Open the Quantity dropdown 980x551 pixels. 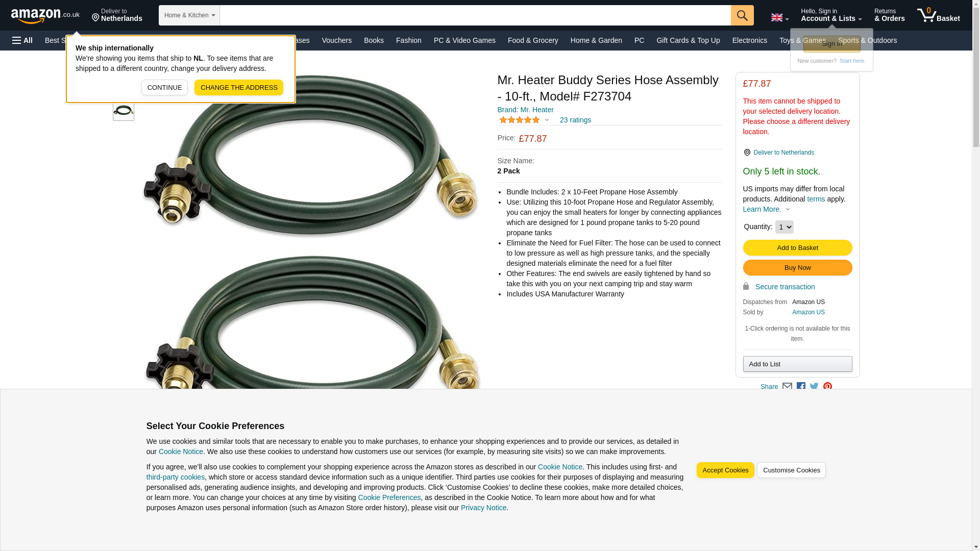(784, 227)
